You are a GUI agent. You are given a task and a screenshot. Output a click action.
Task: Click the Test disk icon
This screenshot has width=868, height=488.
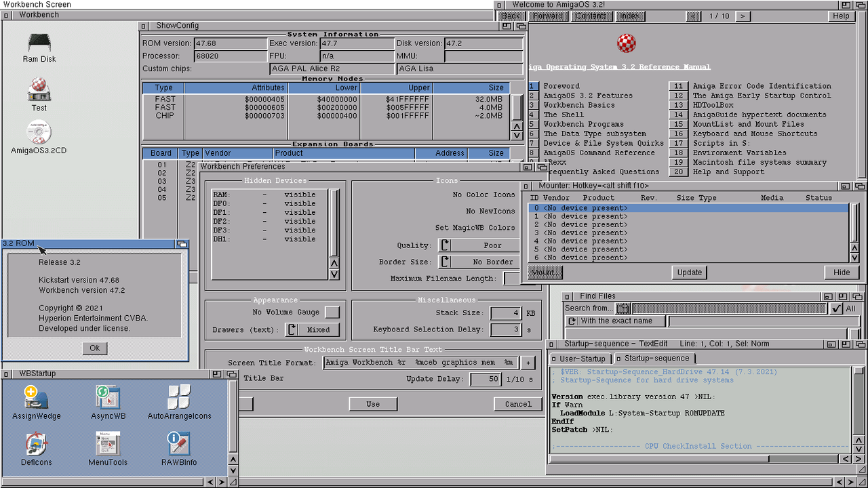coord(39,89)
